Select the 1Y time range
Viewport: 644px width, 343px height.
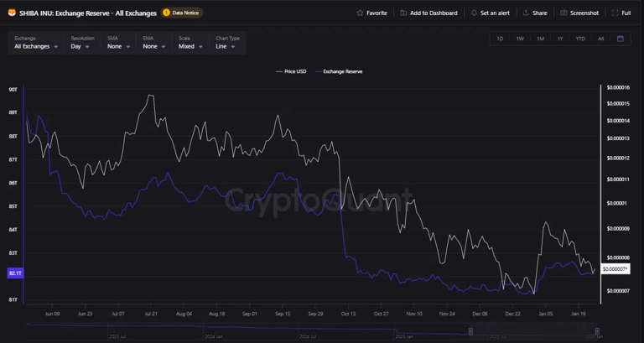coord(560,39)
